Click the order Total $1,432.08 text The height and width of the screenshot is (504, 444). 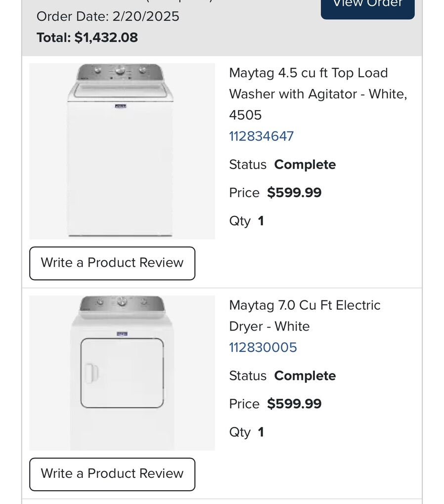(87, 38)
